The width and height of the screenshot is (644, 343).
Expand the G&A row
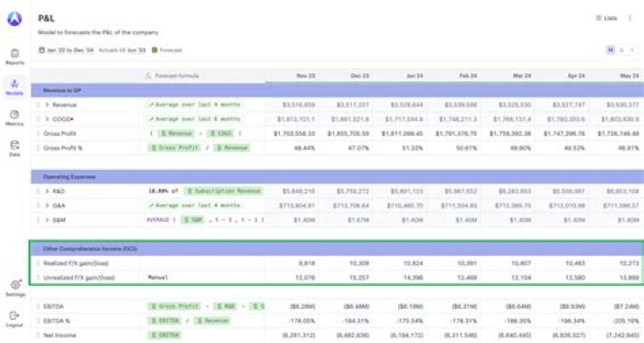(x=47, y=206)
